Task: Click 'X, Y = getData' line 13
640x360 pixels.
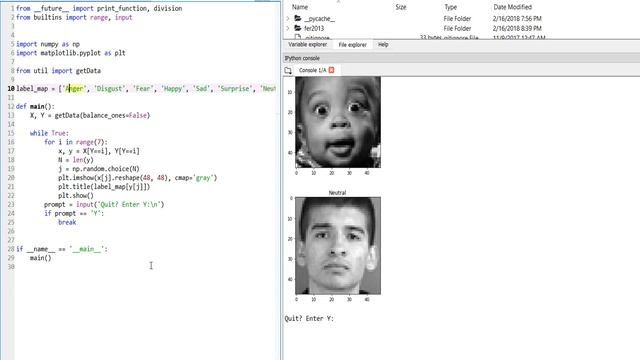Action: tap(90, 116)
